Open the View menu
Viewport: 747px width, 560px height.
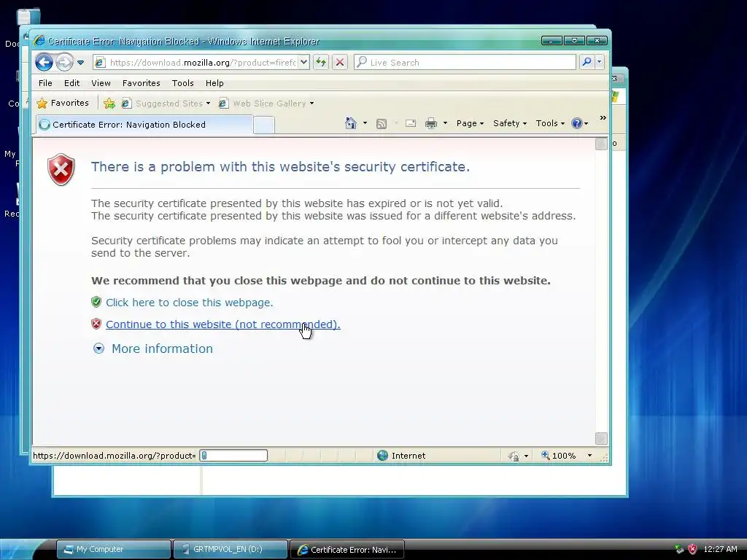pos(101,83)
